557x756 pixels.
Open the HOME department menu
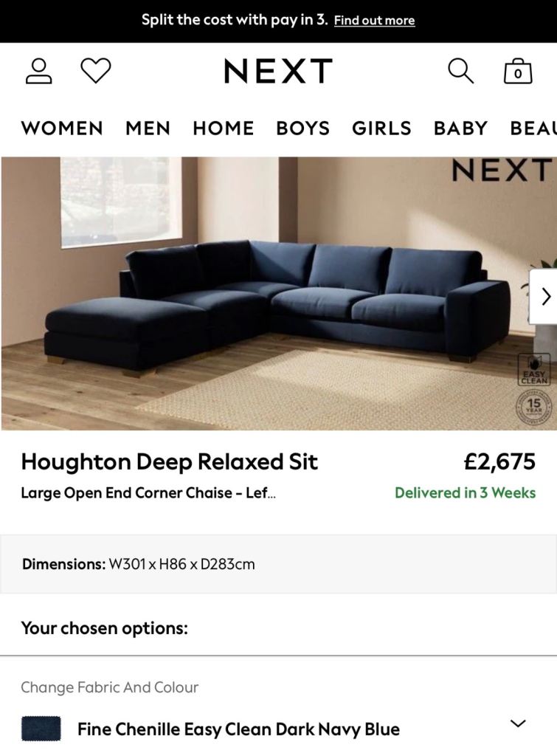tap(223, 128)
